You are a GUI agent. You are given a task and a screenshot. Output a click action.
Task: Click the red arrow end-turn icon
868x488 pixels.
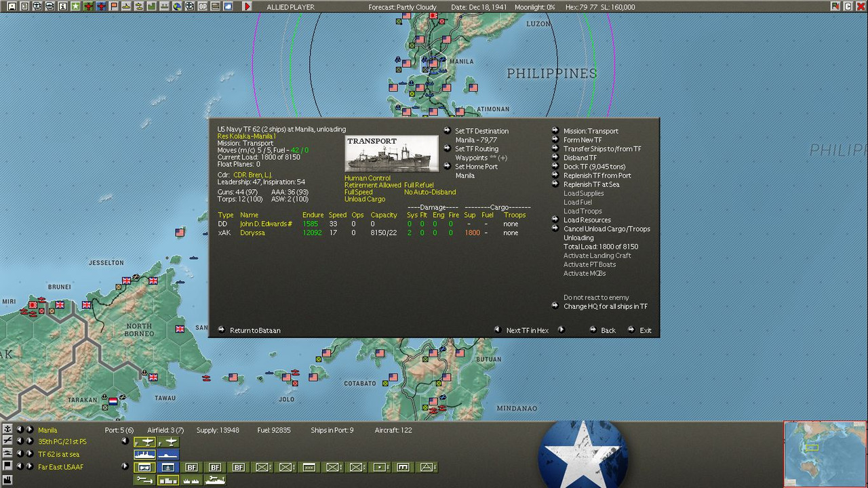247,6
